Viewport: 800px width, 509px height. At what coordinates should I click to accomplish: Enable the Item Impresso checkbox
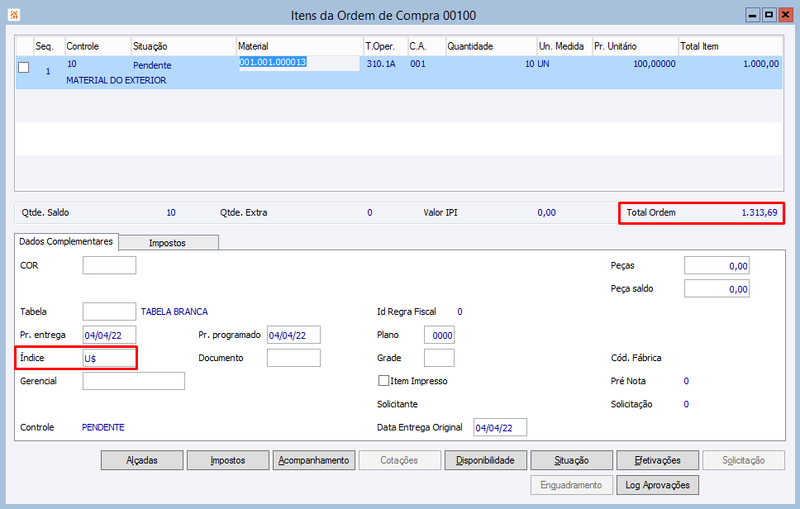click(x=383, y=380)
